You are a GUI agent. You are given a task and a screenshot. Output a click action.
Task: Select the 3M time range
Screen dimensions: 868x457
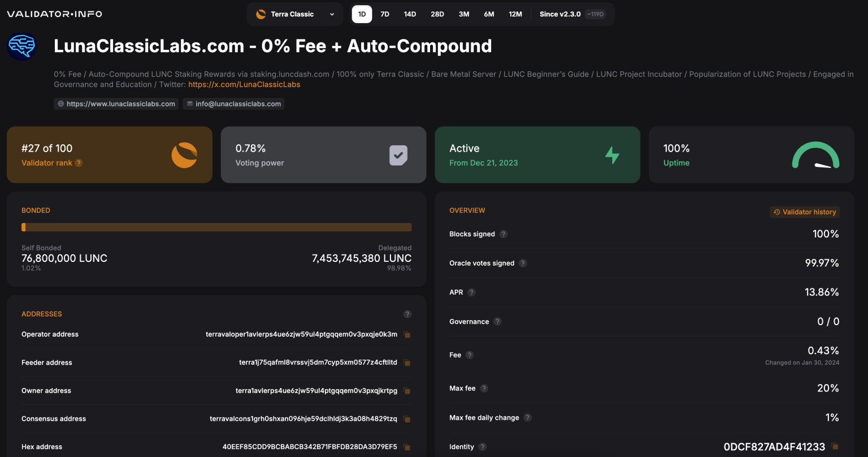pos(464,14)
